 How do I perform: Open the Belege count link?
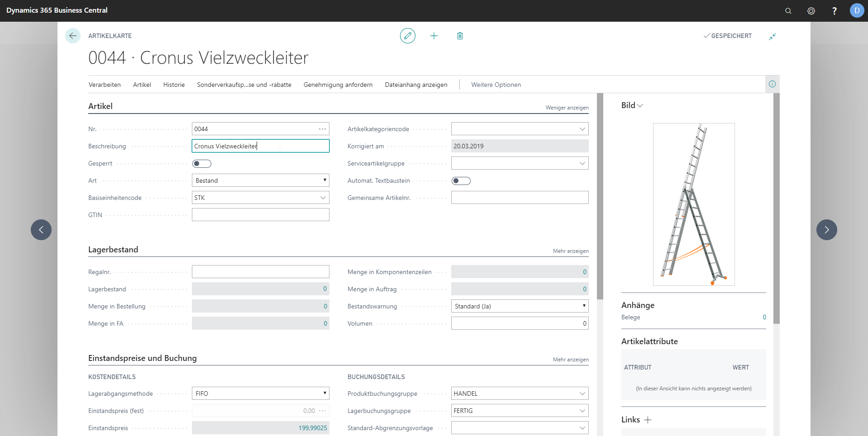(764, 317)
